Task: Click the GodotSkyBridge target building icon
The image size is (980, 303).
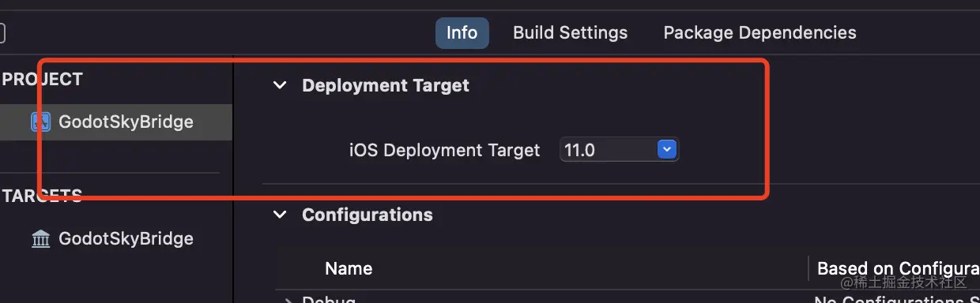Action: point(40,238)
